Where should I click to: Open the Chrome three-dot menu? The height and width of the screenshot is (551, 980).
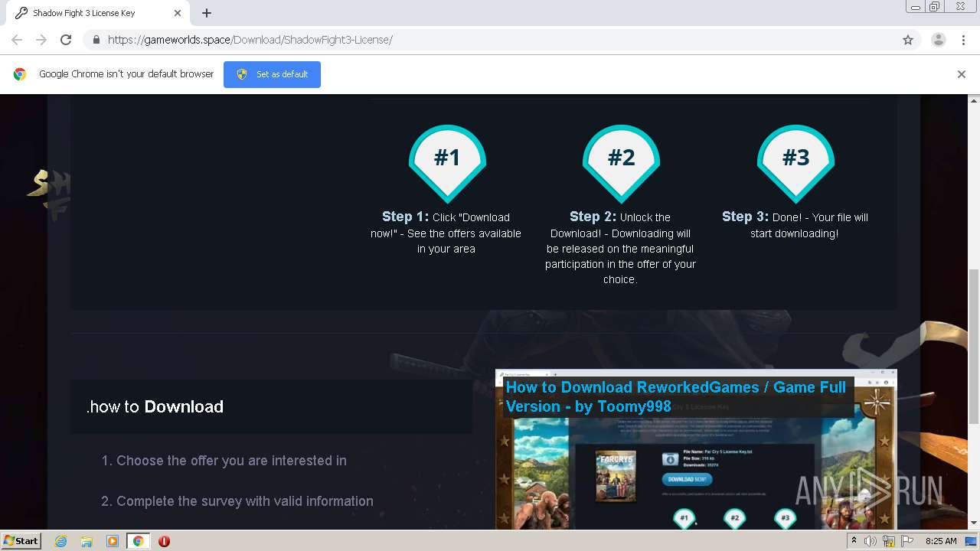pyautogui.click(x=962, y=40)
